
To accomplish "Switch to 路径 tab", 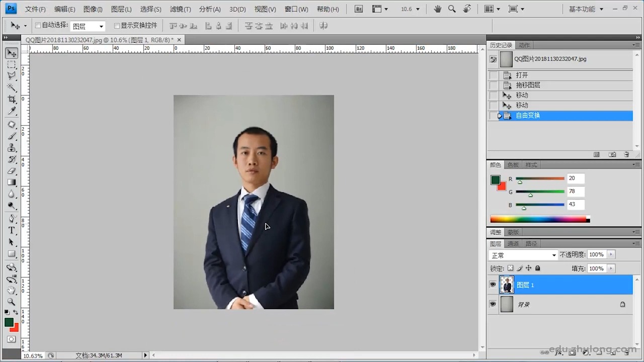I will [x=531, y=243].
